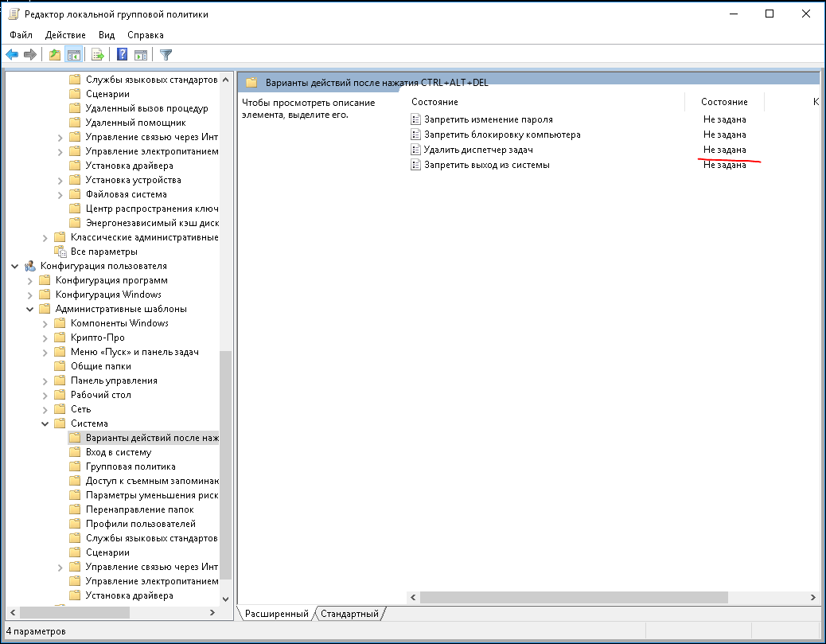This screenshot has width=826, height=644.
Task: Expand the Панель управления folder
Action: click(45, 381)
